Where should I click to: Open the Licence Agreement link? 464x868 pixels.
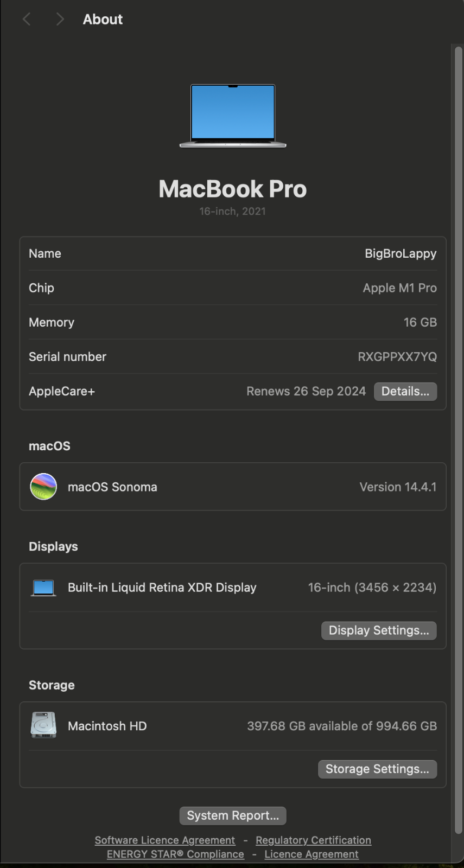[x=312, y=854]
